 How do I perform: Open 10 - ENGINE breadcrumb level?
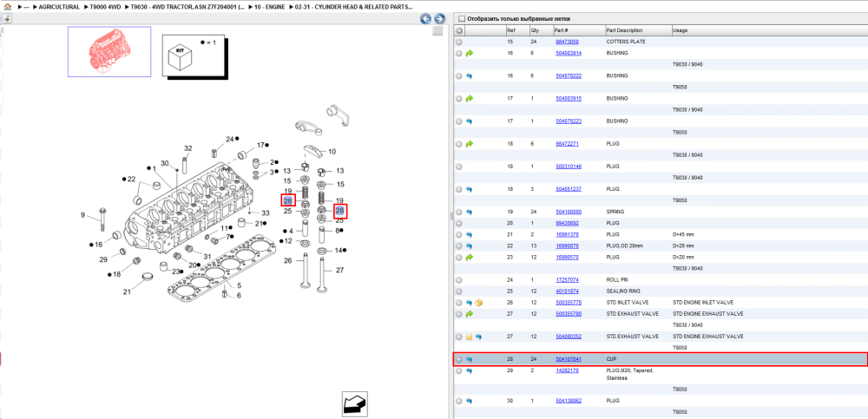click(x=270, y=7)
